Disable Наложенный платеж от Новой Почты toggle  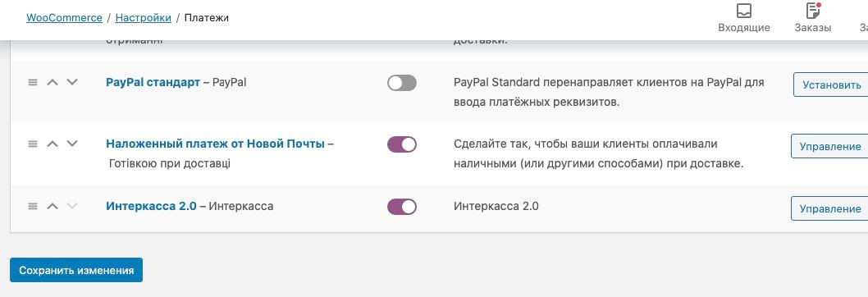pyautogui.click(x=402, y=144)
